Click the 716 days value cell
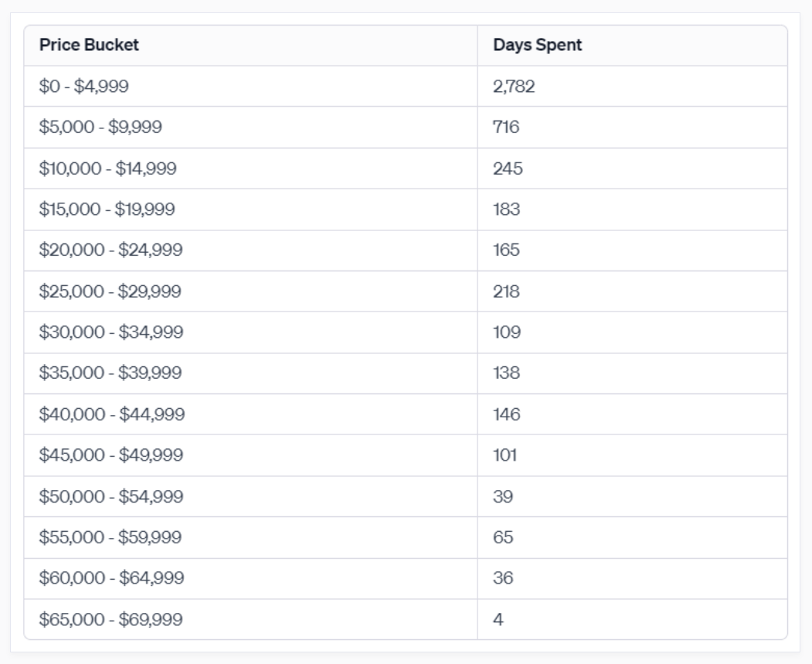This screenshot has width=812, height=664. click(x=506, y=127)
